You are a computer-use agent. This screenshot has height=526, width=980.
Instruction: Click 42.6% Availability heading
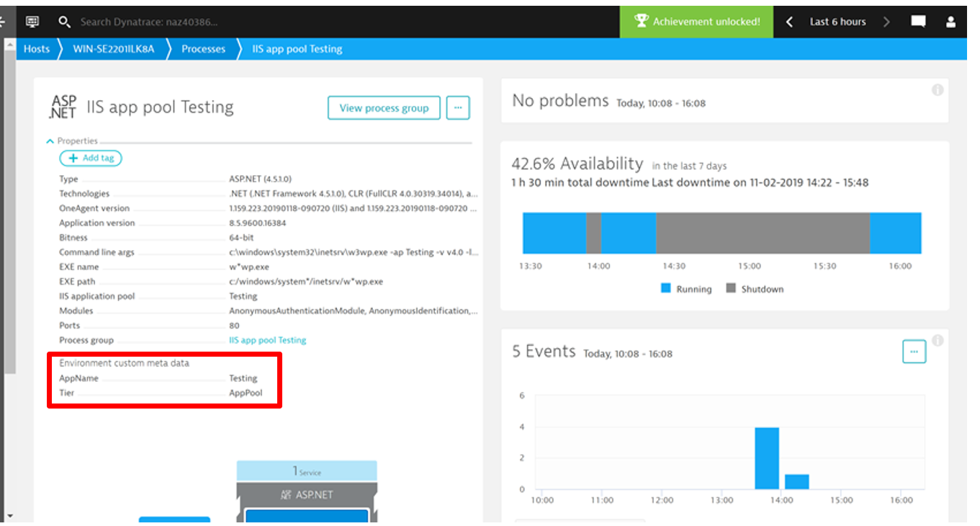pos(577,164)
